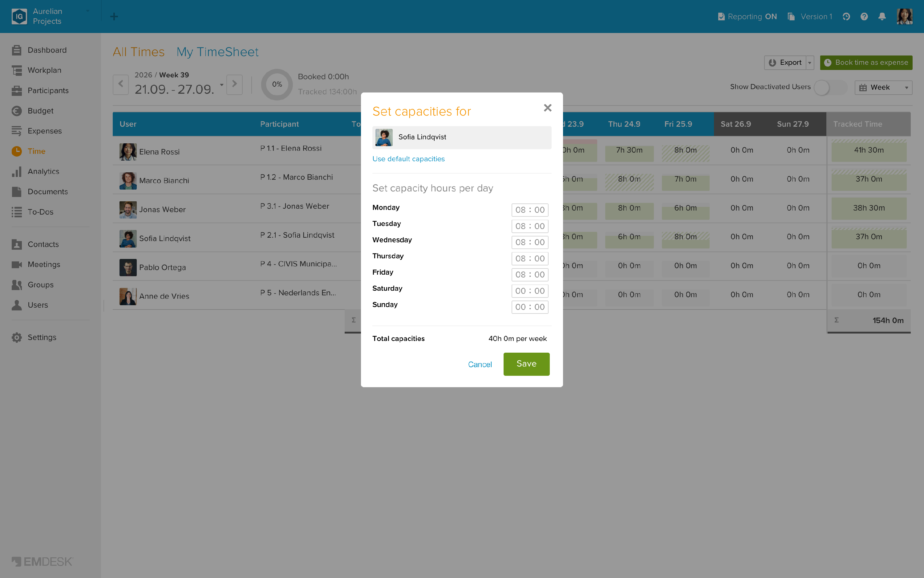Screen dimensions: 924x578
Task: Open Analytics from the sidebar
Action: [x=35, y=172]
